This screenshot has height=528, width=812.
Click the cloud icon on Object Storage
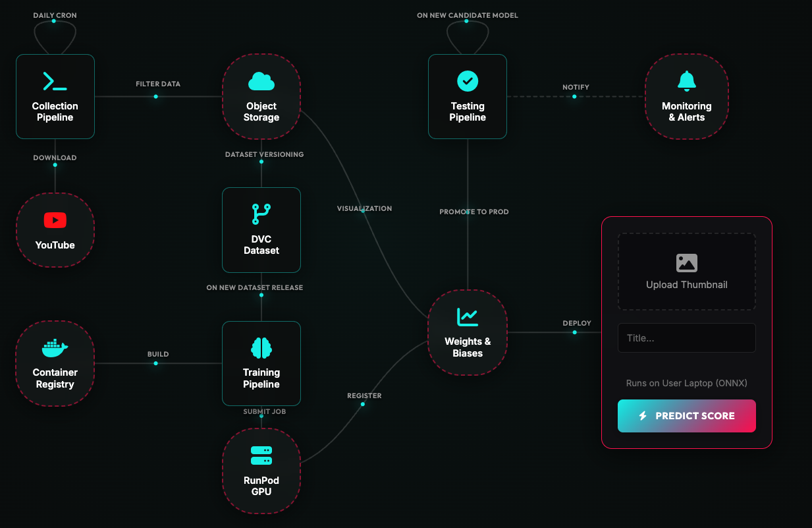[x=261, y=80]
